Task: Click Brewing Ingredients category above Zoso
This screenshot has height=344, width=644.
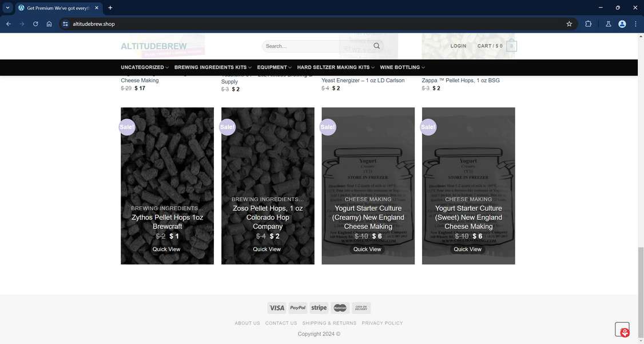Action: coord(268,199)
